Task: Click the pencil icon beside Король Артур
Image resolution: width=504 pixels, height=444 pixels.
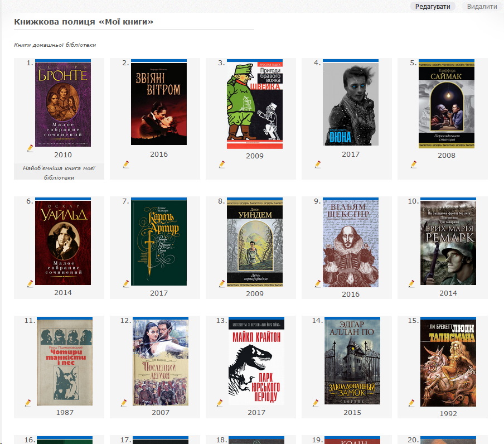Action: click(126, 283)
